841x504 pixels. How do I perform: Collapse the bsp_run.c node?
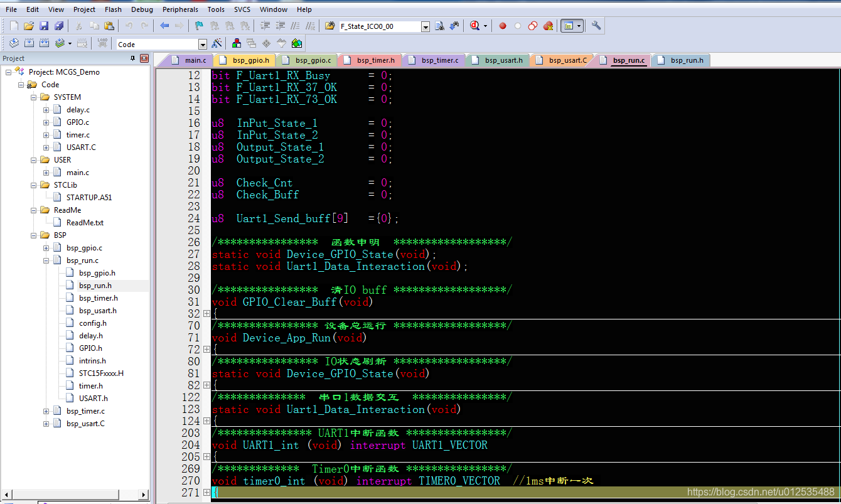[x=46, y=260]
